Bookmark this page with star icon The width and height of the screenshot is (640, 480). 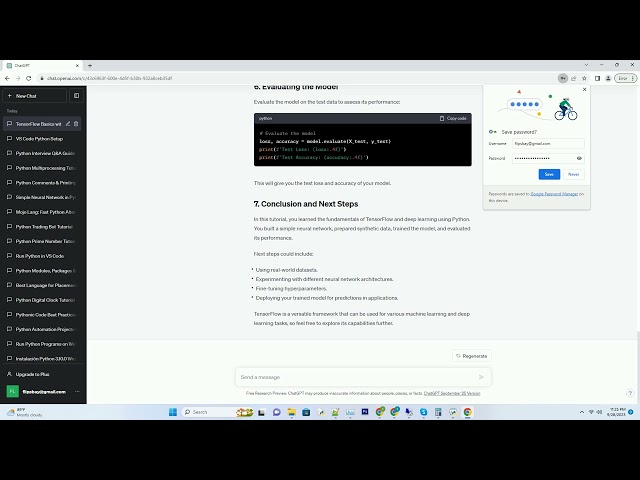pos(584,78)
